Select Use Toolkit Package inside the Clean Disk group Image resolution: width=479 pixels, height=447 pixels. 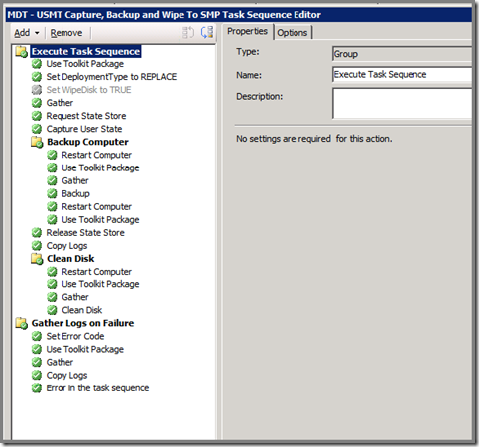[100, 284]
